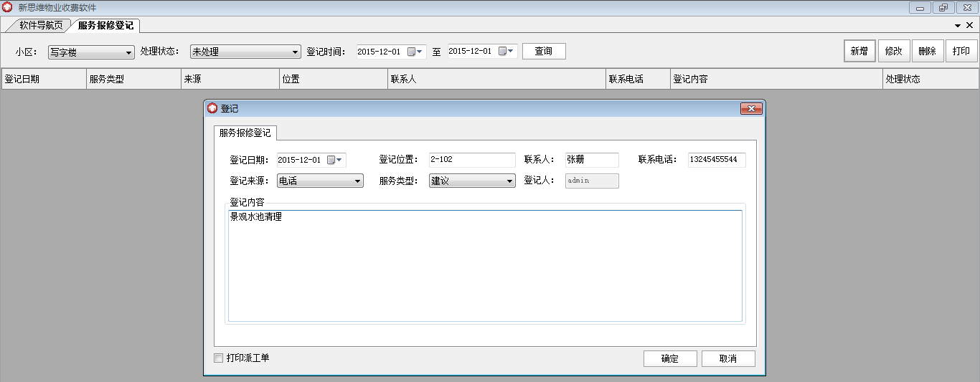Click the app logo icon in title bar
The image size is (980, 382).
coord(8,7)
